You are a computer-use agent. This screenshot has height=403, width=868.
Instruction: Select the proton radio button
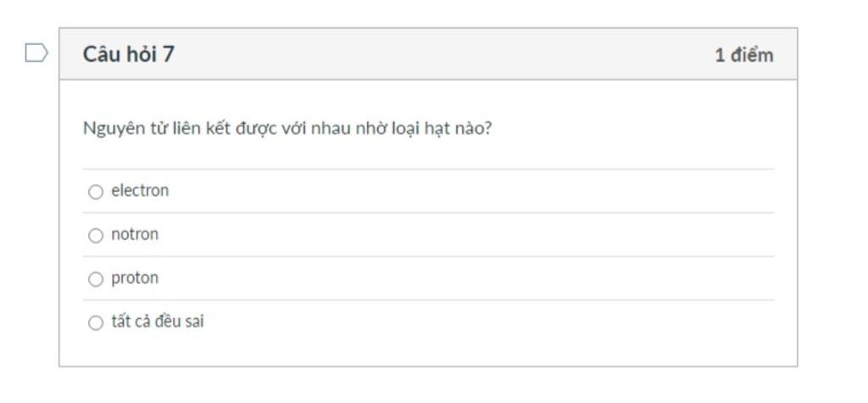(x=96, y=279)
